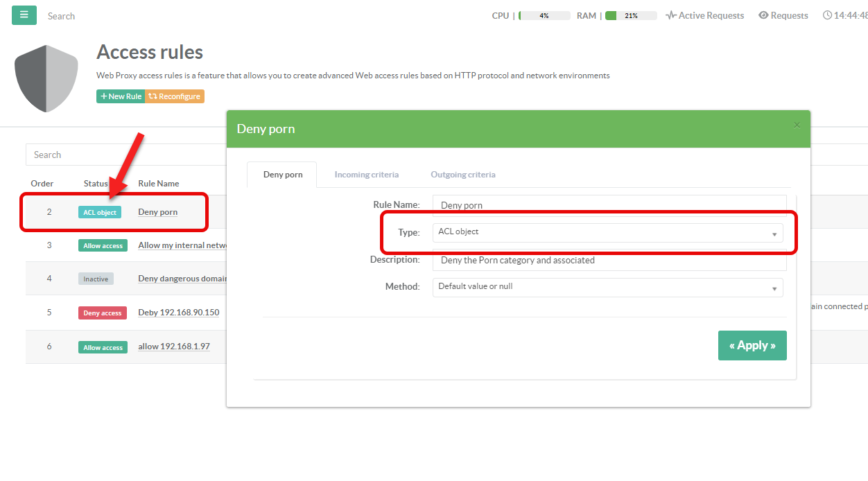Expand the Method dropdown
This screenshot has width=868, height=481.
coord(607,287)
